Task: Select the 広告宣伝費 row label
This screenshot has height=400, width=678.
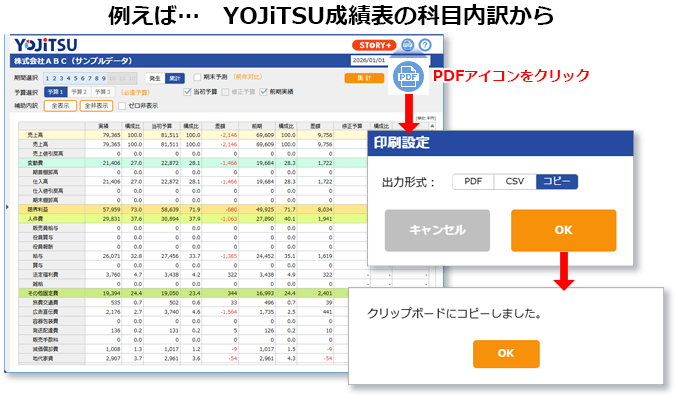Action: click(45, 312)
